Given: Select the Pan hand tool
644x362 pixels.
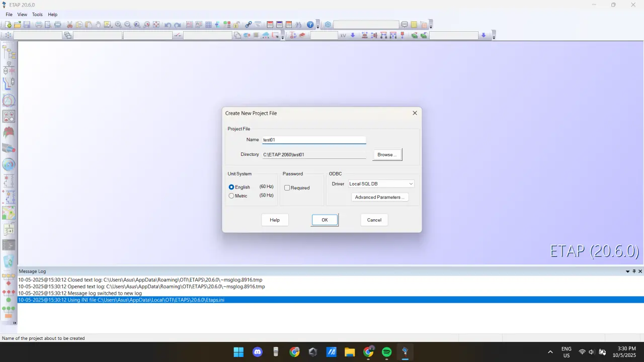Looking at the screenshot, I should pos(98,25).
